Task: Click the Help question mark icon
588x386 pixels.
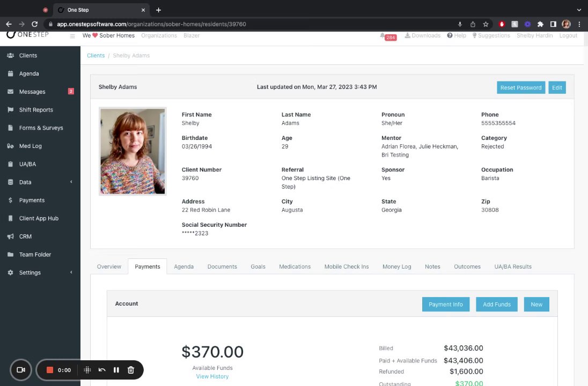Action: pos(450,35)
